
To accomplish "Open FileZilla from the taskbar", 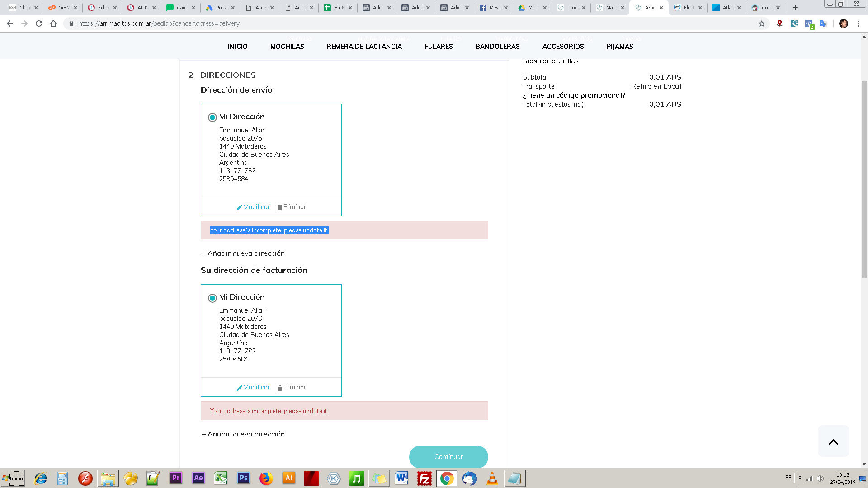I will pyautogui.click(x=424, y=478).
